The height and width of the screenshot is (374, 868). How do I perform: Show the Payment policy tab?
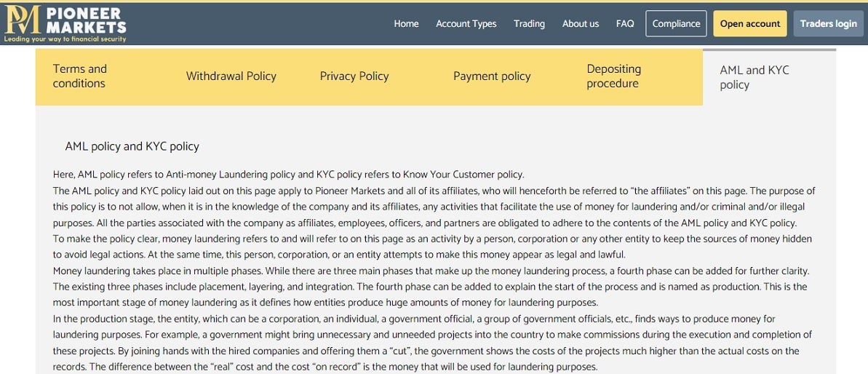492,76
